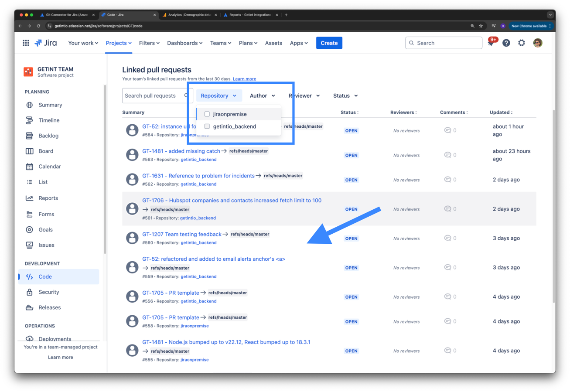Open the Projects dropdown menu
Image resolution: width=570 pixels, height=392 pixels.
point(119,43)
